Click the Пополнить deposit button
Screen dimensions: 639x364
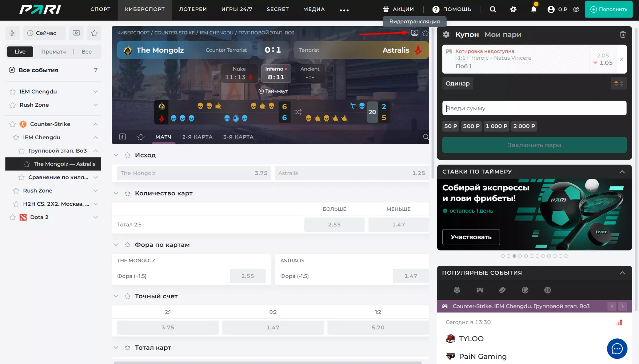pos(608,9)
